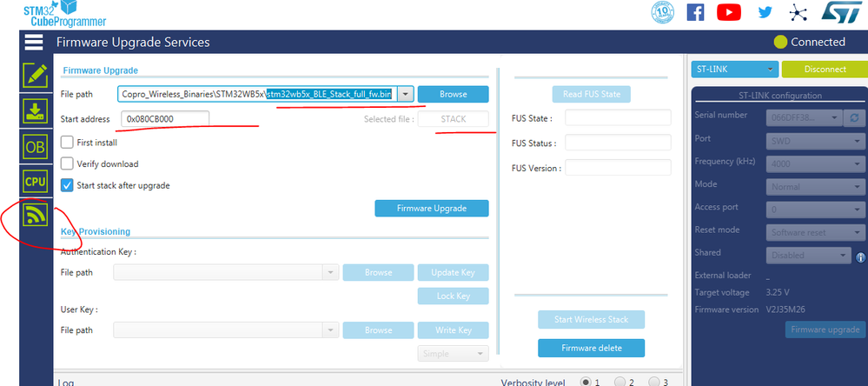868x386 pixels.
Task: Click the Firmware Upgrade section heading
Action: 100,70
